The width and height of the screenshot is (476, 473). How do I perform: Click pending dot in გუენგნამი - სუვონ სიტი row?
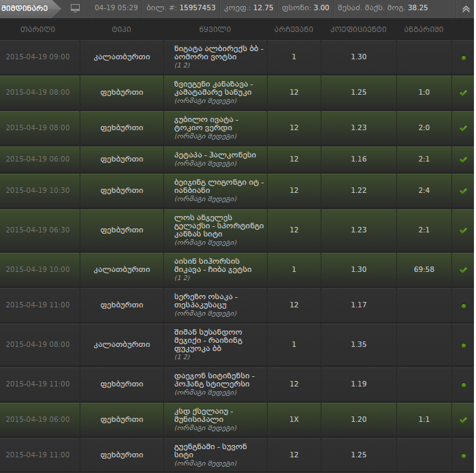[463, 456]
